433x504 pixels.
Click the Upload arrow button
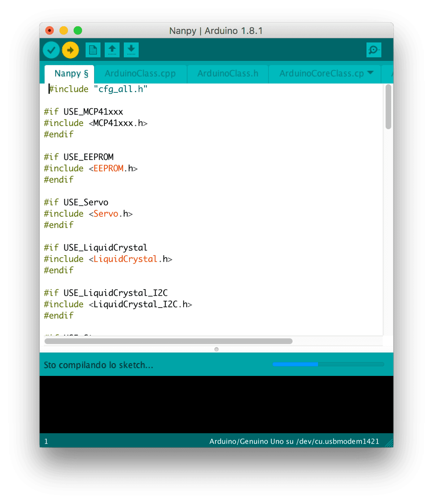tap(70, 50)
